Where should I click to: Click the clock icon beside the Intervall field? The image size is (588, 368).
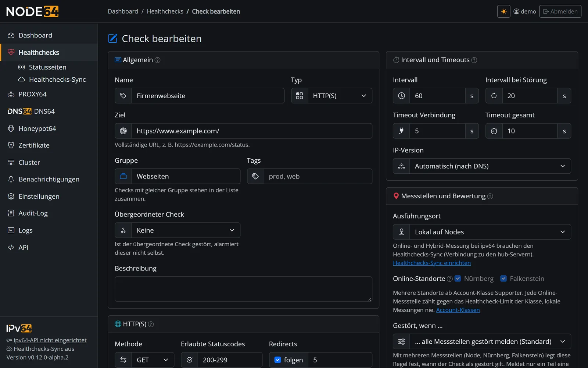click(402, 96)
